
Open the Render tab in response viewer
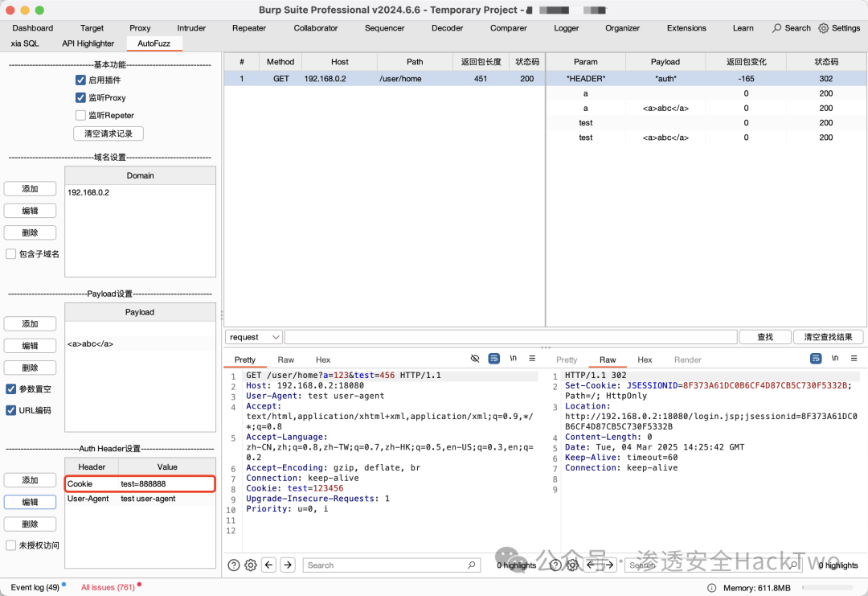(x=687, y=360)
